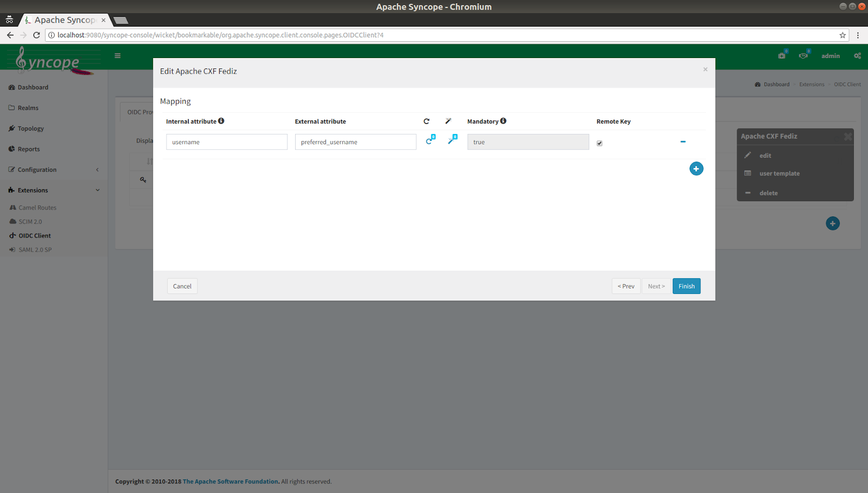Image resolution: width=868 pixels, height=493 pixels.
Task: Click the info icon next to Mandatory header
Action: (503, 121)
